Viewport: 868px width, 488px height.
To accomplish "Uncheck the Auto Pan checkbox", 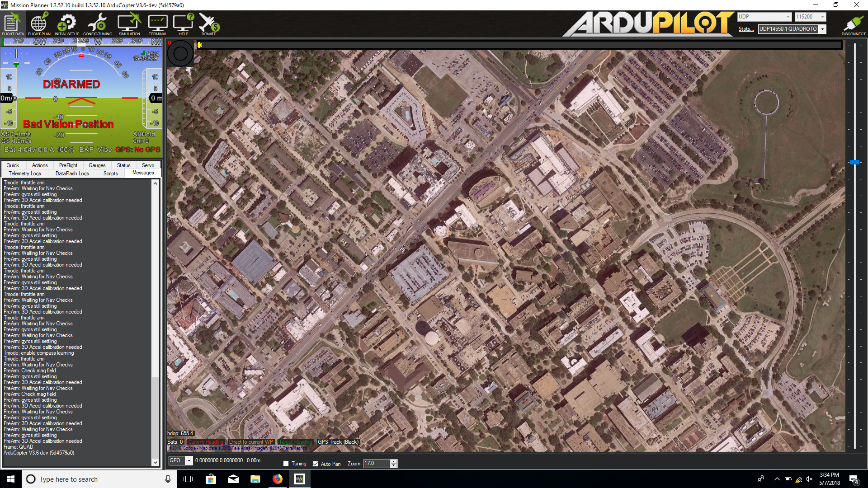I will point(315,464).
